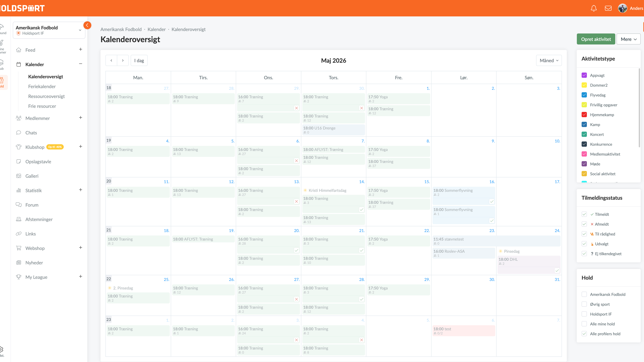Click the Nyheder newspaper icon

coord(19,263)
